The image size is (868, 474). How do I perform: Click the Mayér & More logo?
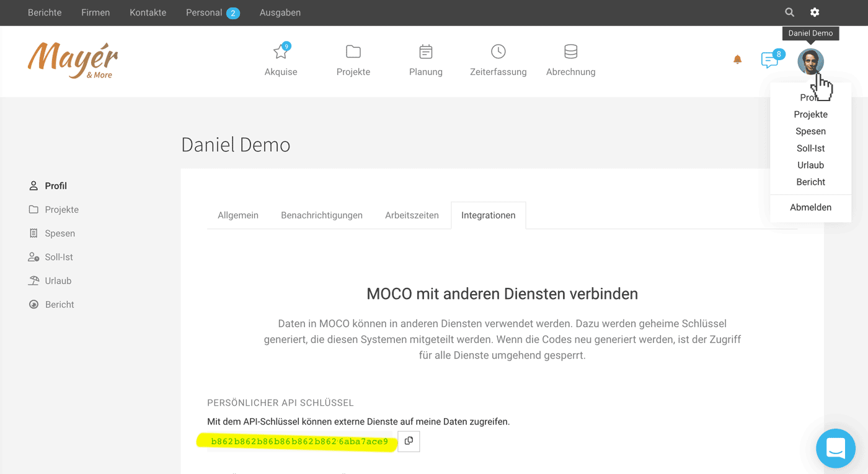pyautogui.click(x=73, y=60)
